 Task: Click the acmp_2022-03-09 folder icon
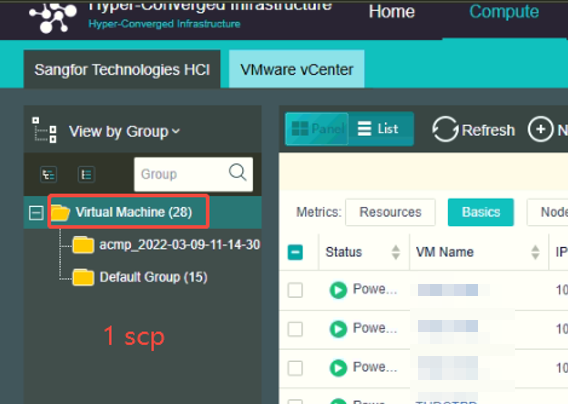coord(83,245)
